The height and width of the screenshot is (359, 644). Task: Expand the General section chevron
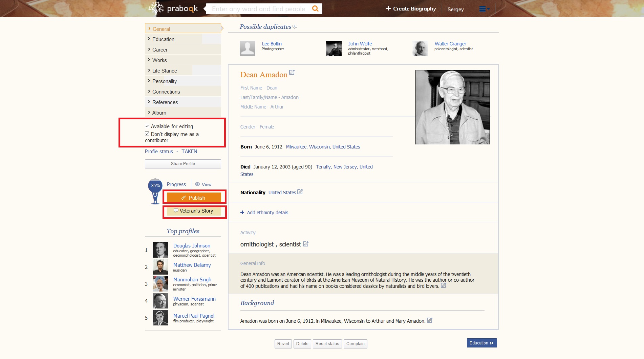[x=149, y=28]
